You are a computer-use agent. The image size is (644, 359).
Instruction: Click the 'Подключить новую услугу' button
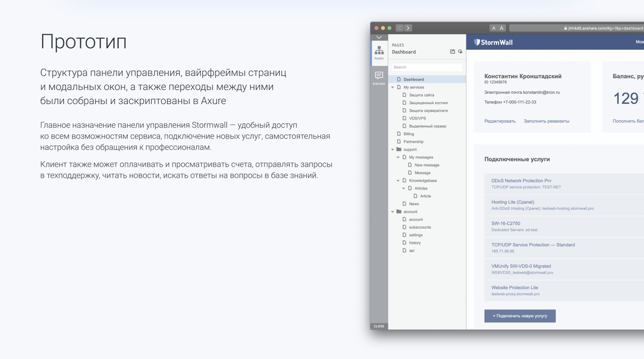pyautogui.click(x=520, y=316)
